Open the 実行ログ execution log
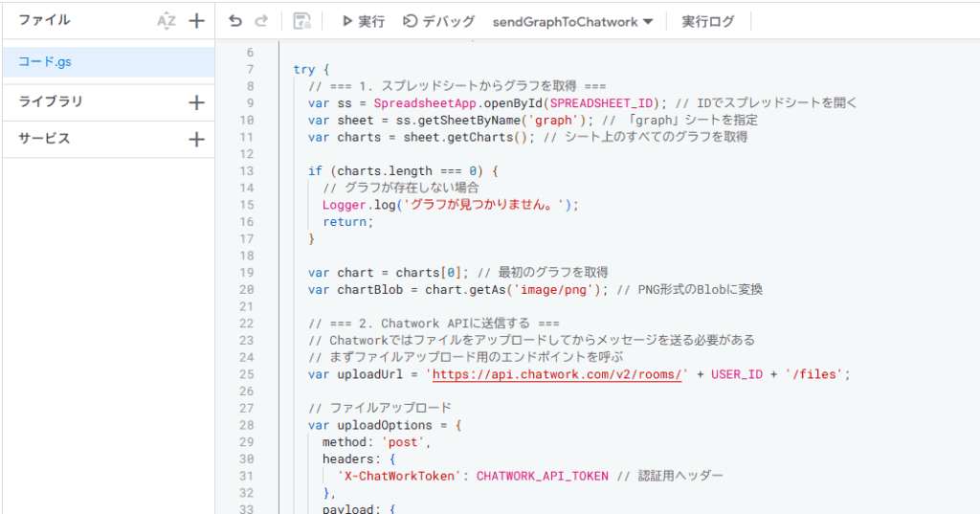980x514 pixels. (x=708, y=21)
